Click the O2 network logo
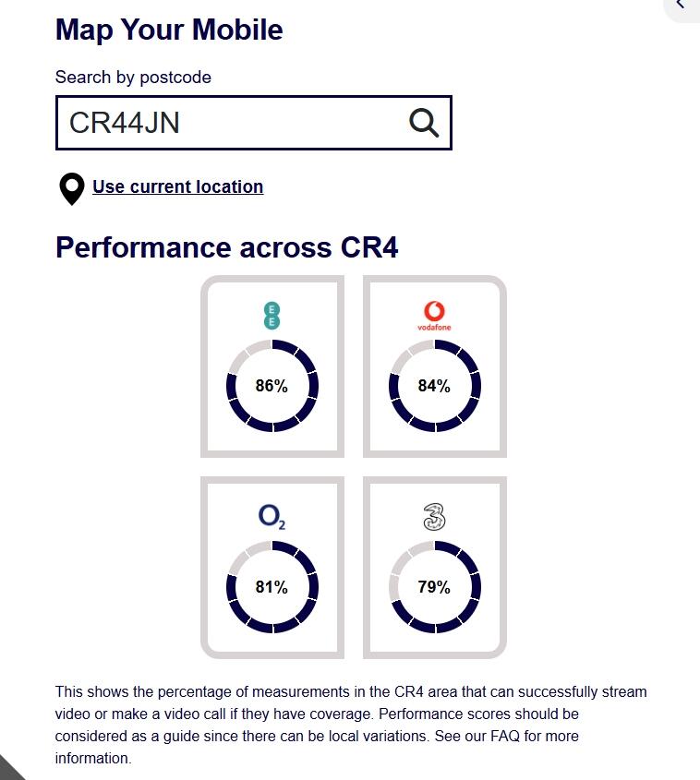 (x=272, y=517)
